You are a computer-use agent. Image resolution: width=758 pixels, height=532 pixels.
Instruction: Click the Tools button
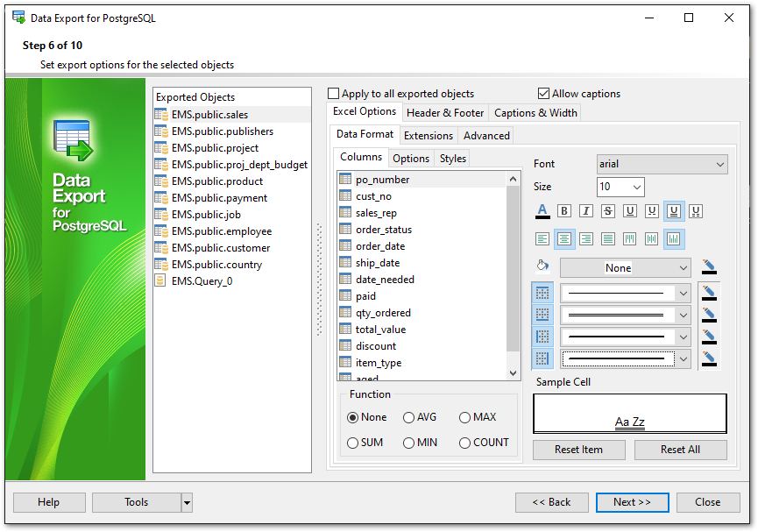(x=137, y=503)
